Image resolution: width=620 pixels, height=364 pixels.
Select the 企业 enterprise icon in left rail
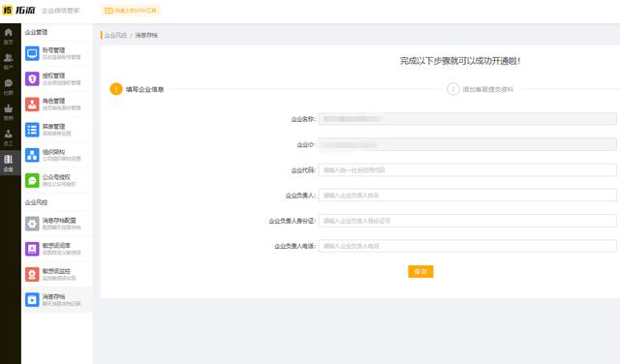[x=9, y=163]
